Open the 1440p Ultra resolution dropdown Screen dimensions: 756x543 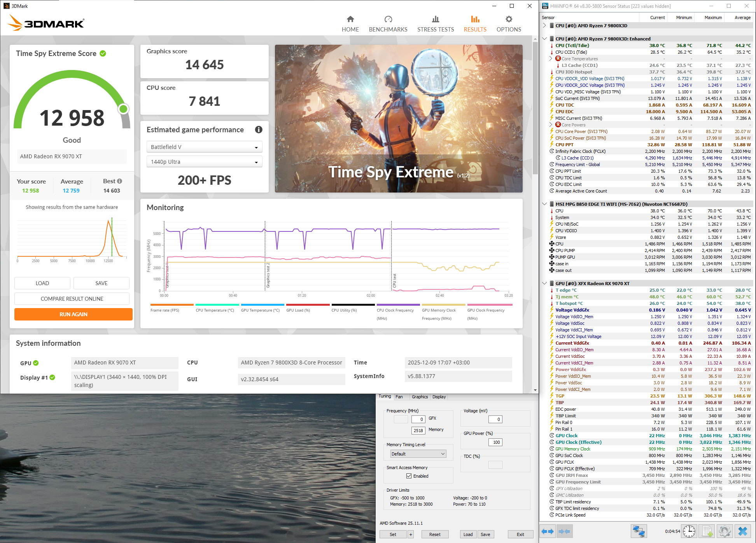pos(204,162)
